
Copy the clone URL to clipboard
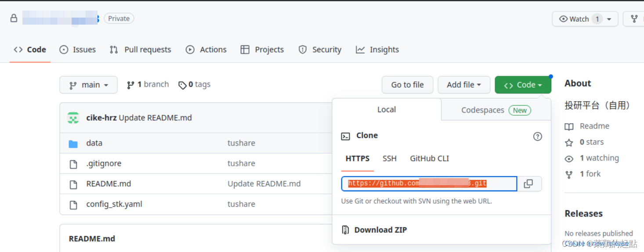pos(528,184)
